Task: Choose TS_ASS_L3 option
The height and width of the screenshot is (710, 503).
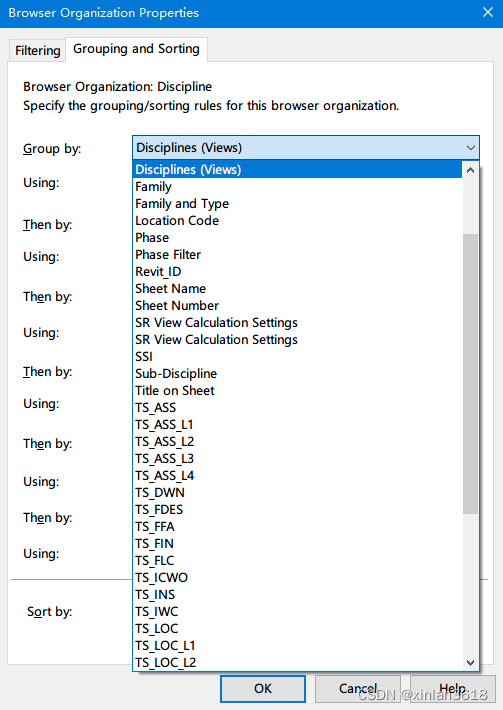Action: coord(297,459)
